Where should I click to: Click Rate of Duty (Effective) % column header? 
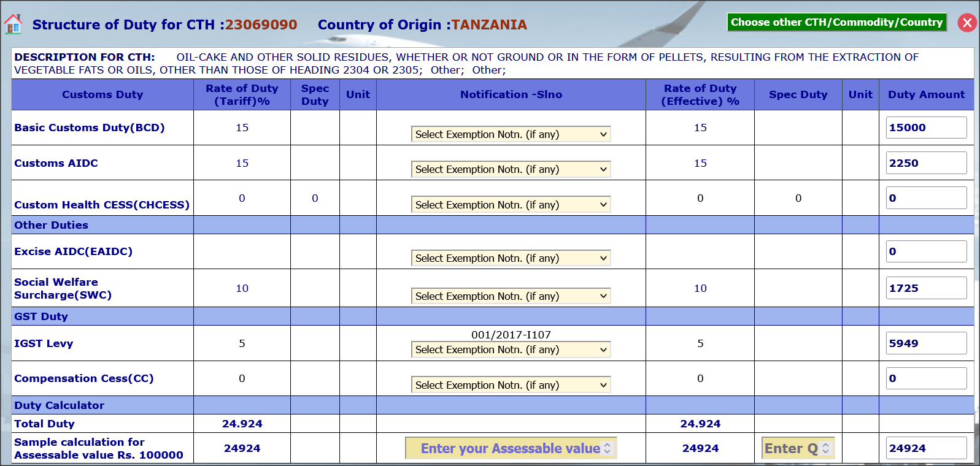pos(700,94)
